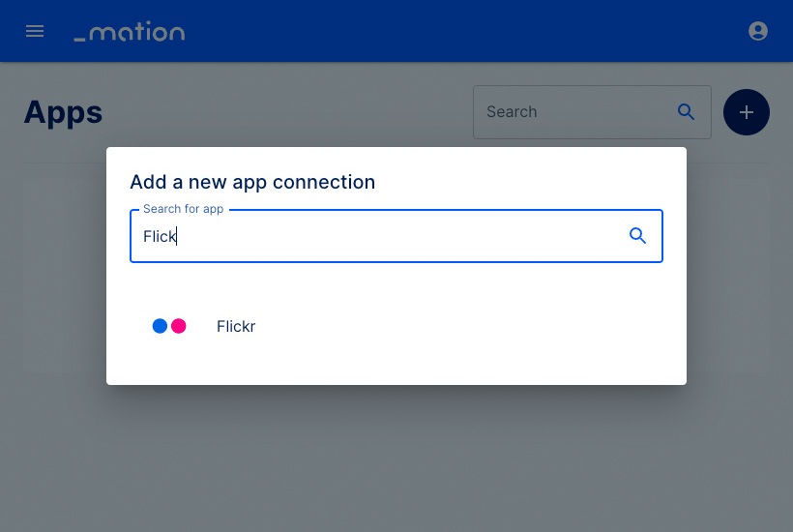
Task: Dismiss dialog by clicking dimmed backdrop below
Action: click(396, 456)
